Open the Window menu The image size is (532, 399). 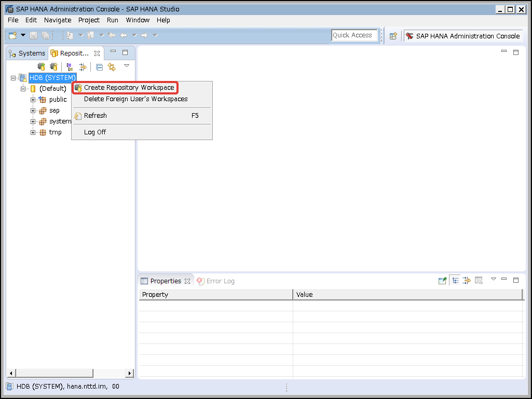coord(138,20)
